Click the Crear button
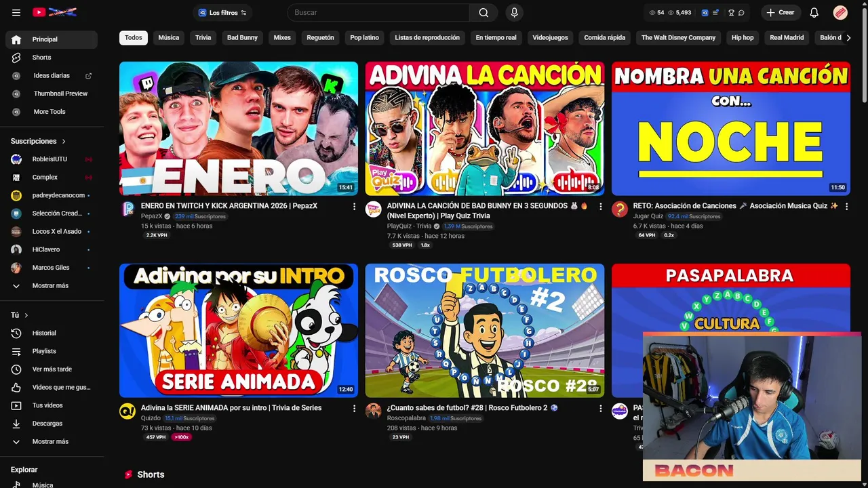 point(781,12)
